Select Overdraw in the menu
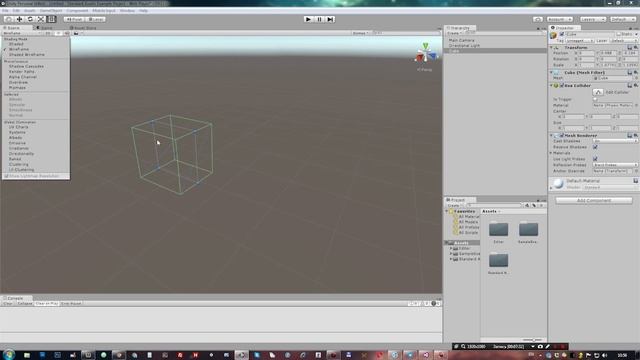Viewport: 640px width, 360px height. tap(18, 82)
